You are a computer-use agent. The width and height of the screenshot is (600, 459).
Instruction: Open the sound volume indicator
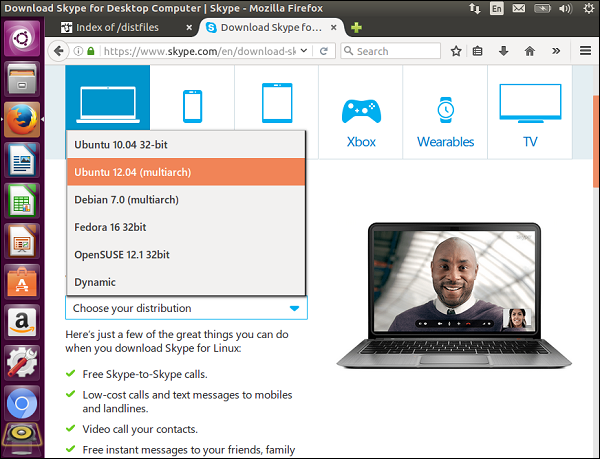point(565,8)
